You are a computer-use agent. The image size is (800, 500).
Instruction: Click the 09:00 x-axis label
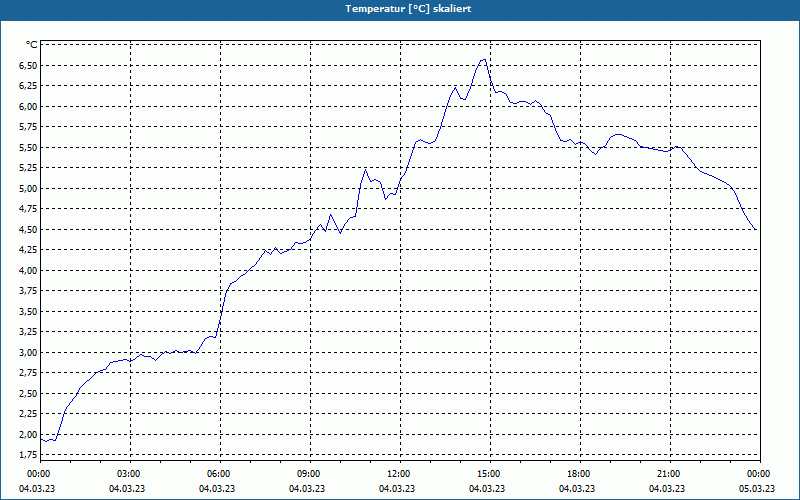pos(309,474)
